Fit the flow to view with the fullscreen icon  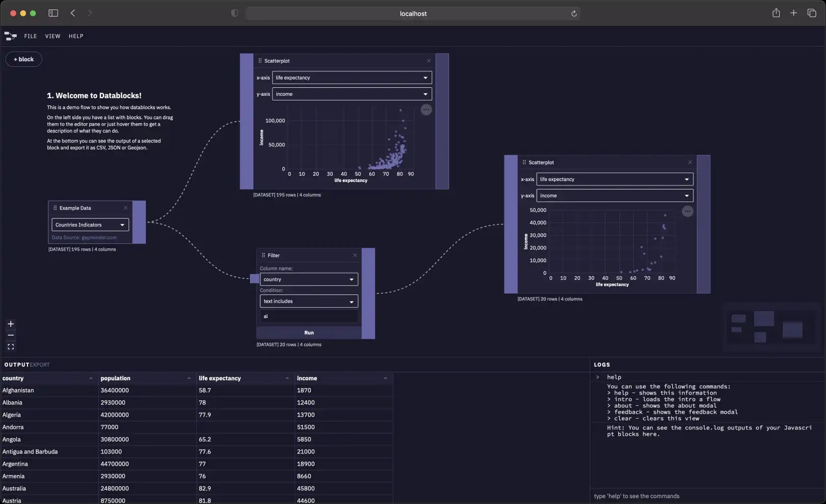click(x=10, y=346)
